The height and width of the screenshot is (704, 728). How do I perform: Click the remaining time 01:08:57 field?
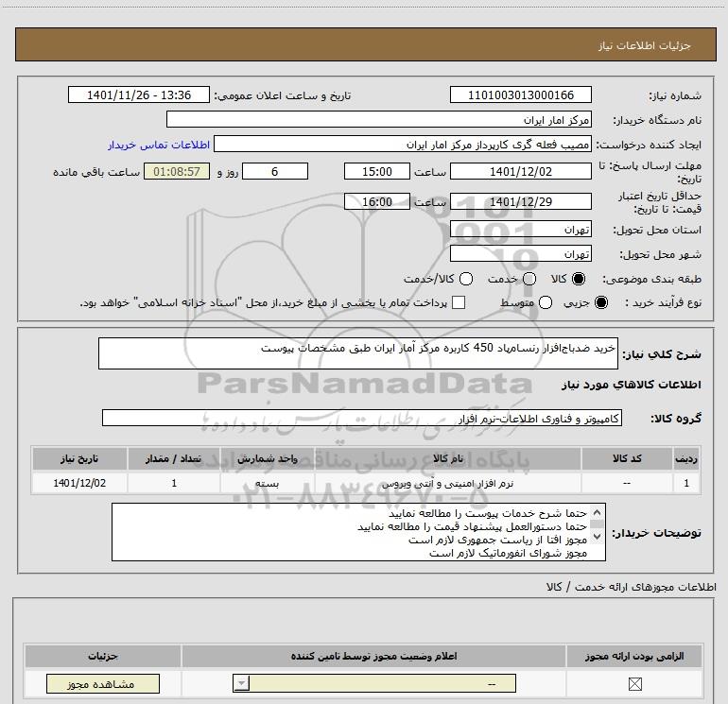(x=177, y=171)
